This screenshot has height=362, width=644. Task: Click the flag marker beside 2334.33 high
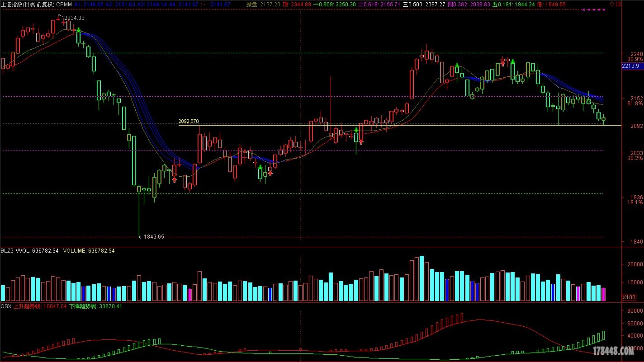pyautogui.click(x=59, y=16)
